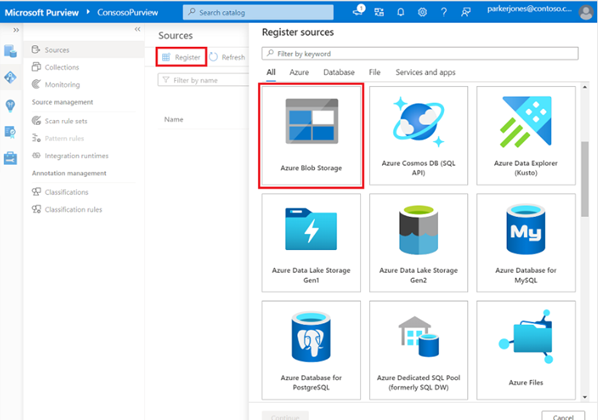Open the Services and apps tab
This screenshot has width=598, height=420.
pos(425,72)
